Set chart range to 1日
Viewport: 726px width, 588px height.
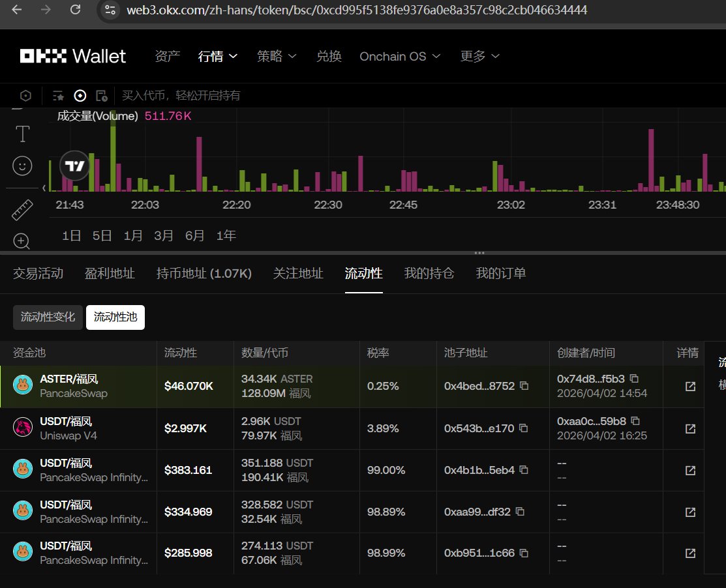[x=71, y=236]
